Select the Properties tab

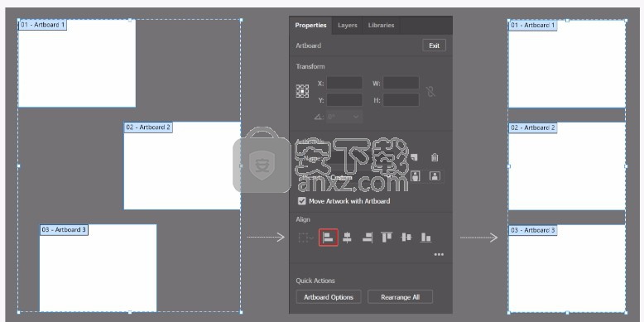[310, 25]
